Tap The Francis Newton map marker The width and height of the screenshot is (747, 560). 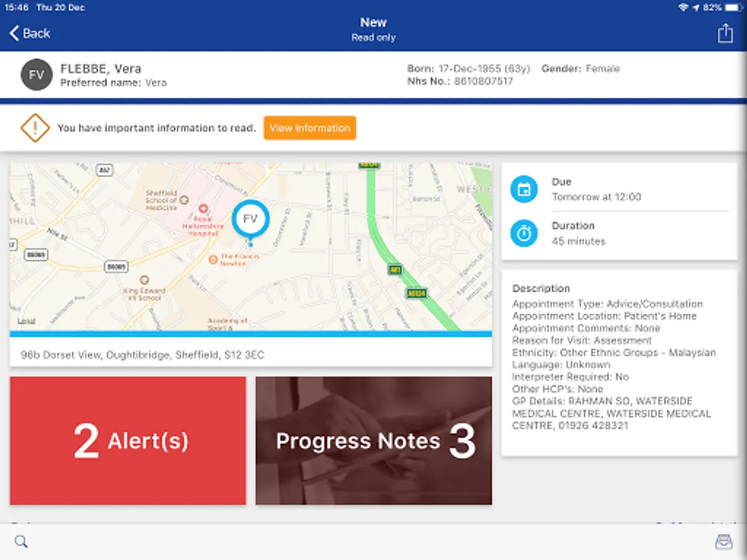[x=214, y=259]
